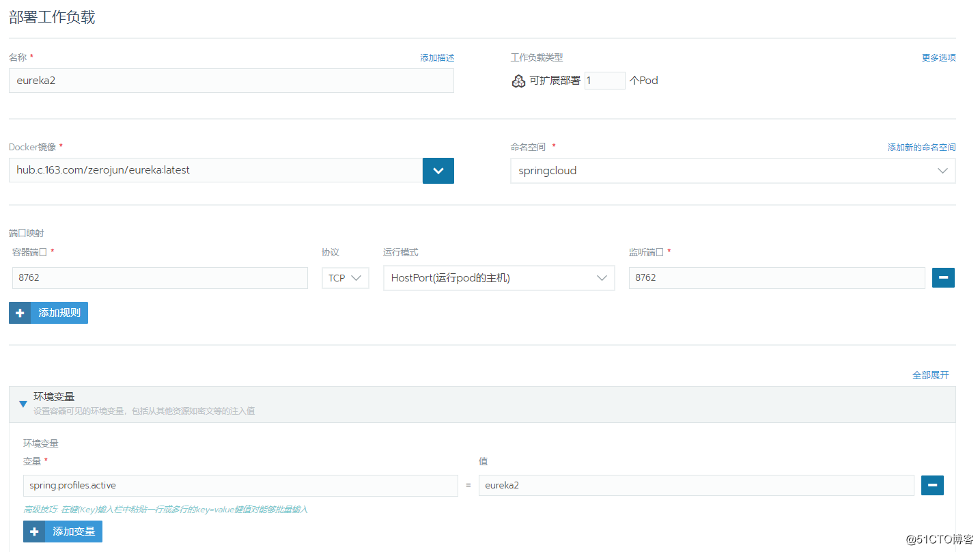This screenshot has width=980, height=552.
Task: Click the Add Rule button label
Action: 59,313
